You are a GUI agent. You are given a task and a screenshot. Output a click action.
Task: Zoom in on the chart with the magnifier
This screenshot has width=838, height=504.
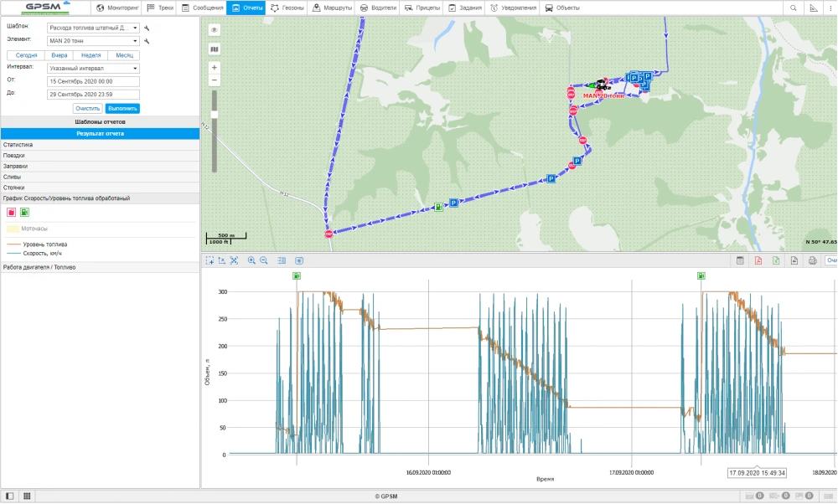[251, 260]
